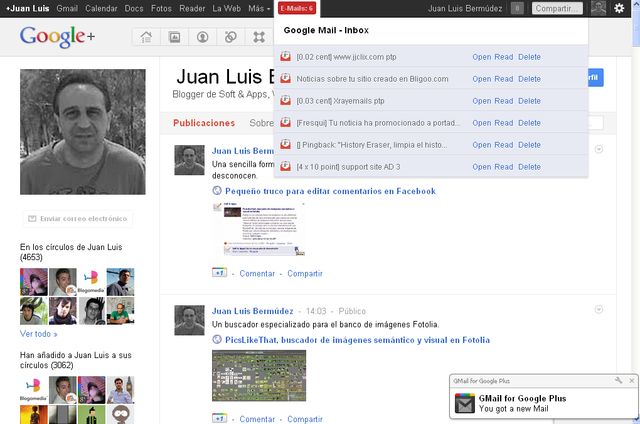This screenshot has width=640, height=424.
Task: Click the Blogomedia circle thumbnail under En los círculos
Action: (91, 282)
